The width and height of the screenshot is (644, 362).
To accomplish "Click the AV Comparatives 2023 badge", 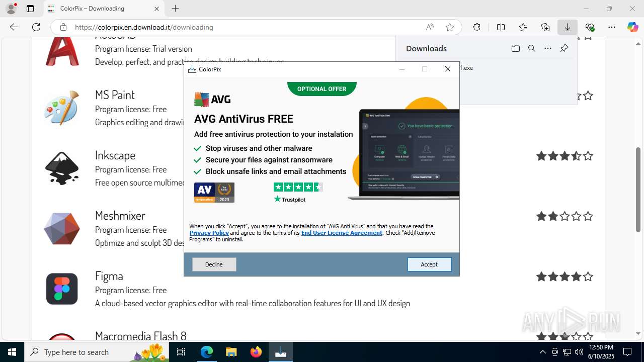I will coord(214,193).
